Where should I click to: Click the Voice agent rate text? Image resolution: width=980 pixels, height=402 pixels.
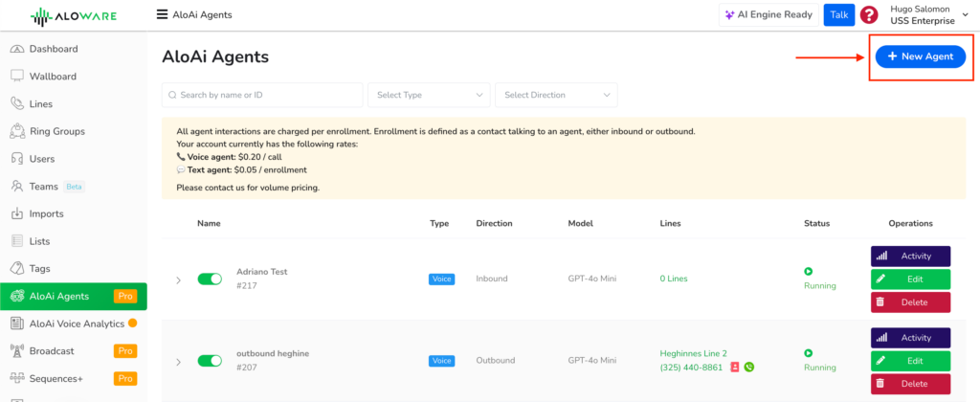pos(230,158)
